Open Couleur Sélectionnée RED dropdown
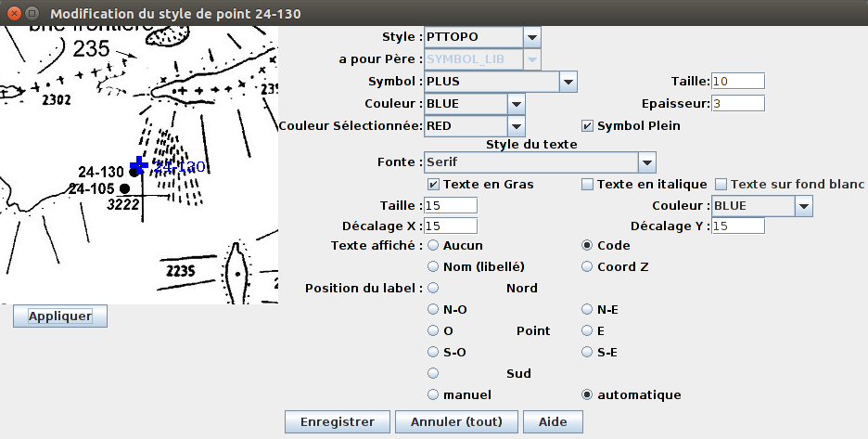The height and width of the screenshot is (439, 868). coord(517,125)
